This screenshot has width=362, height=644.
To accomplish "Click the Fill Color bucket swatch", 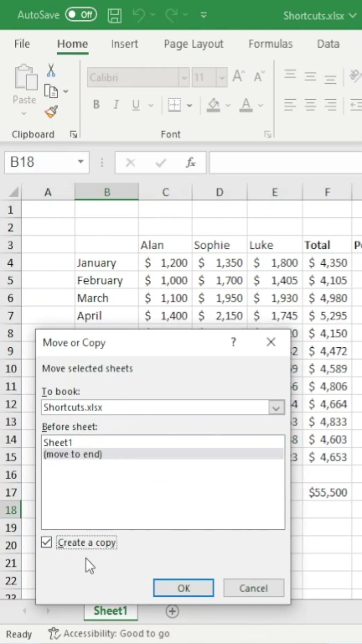I will point(214,105).
